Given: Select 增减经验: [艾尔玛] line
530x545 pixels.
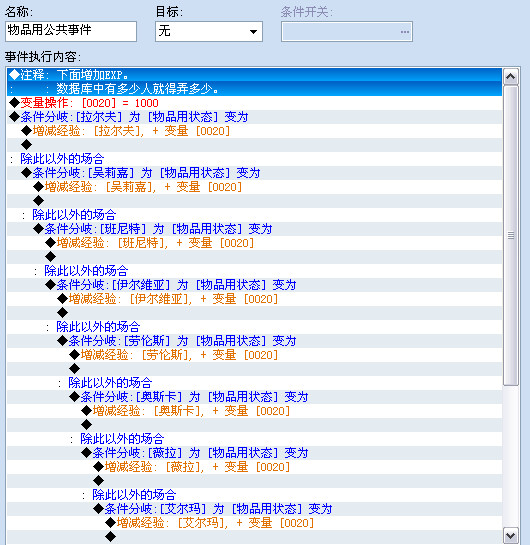Looking at the screenshot, I should 255,523.
